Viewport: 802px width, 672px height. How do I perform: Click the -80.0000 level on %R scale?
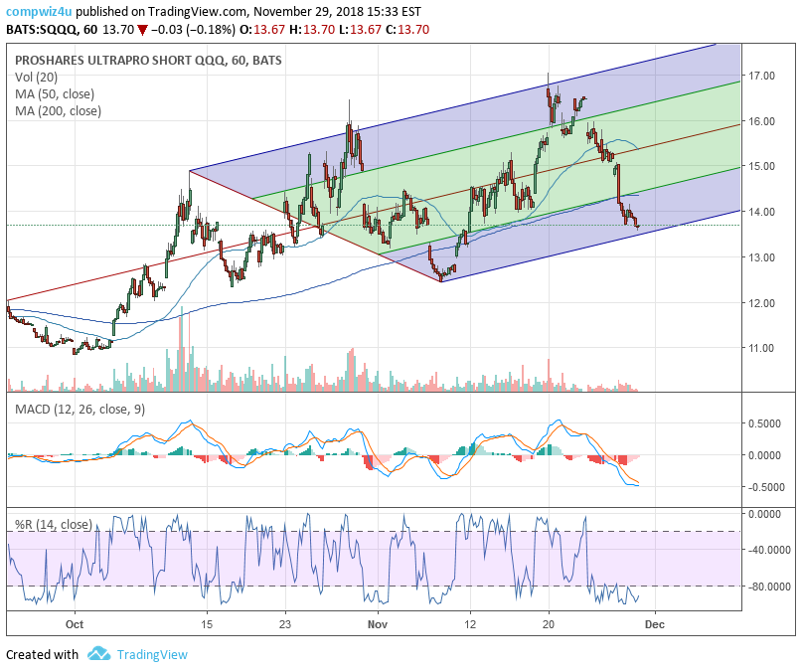[x=768, y=586]
